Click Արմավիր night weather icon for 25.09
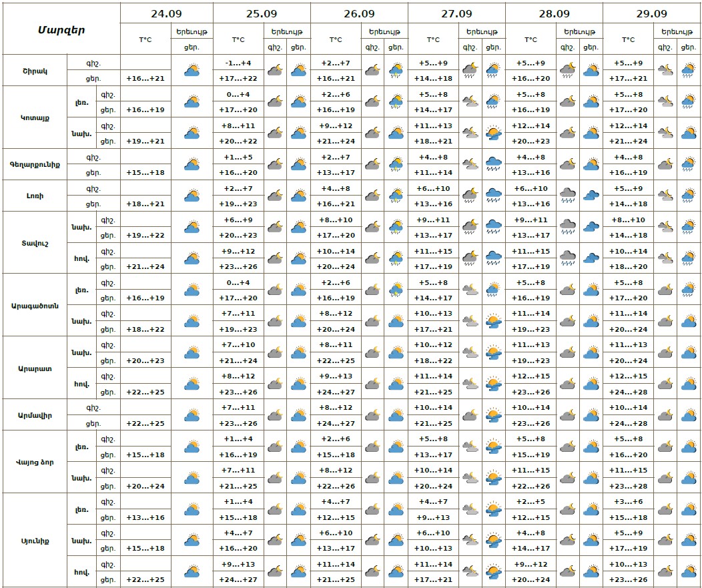The width and height of the screenshot is (702, 588). pyautogui.click(x=275, y=415)
